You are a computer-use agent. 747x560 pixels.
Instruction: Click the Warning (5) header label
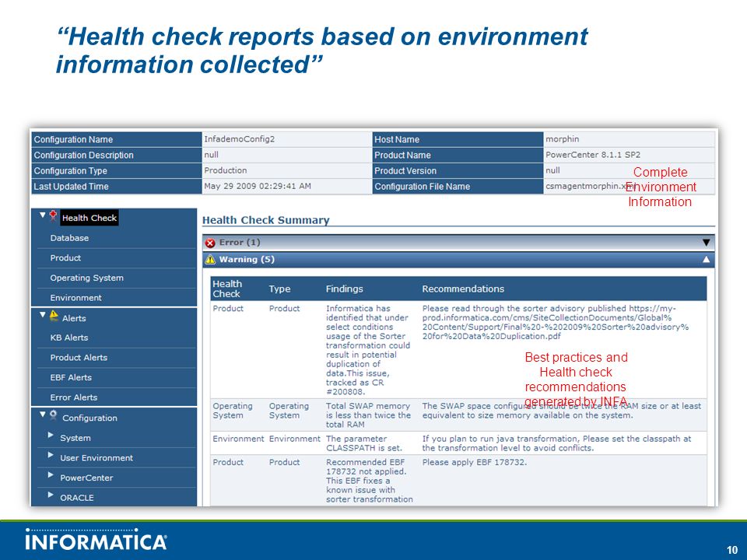coord(247,260)
